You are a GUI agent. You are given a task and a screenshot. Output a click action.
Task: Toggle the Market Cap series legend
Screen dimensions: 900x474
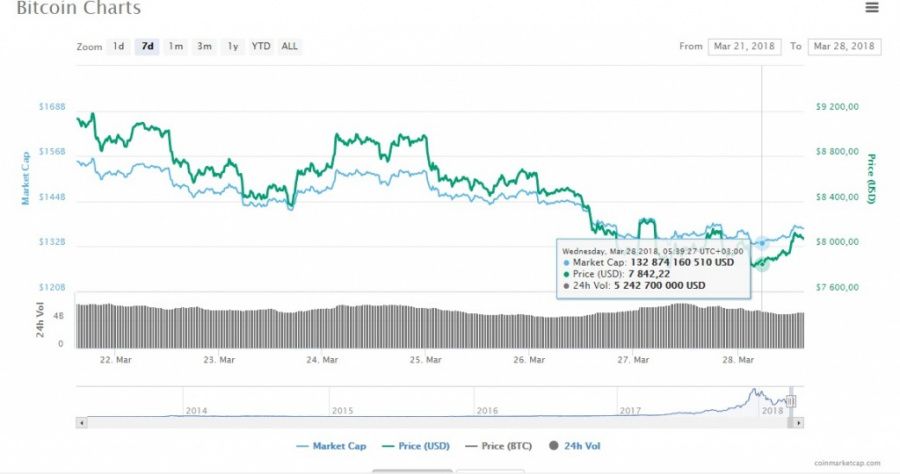pos(331,446)
